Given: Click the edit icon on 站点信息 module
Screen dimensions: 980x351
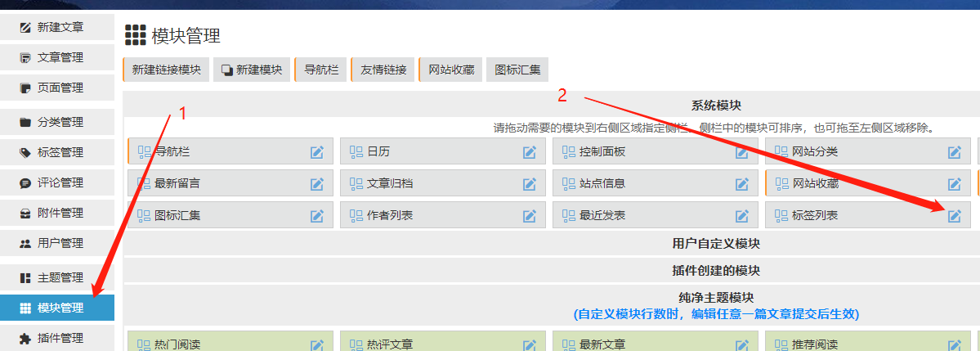Looking at the screenshot, I should [742, 184].
